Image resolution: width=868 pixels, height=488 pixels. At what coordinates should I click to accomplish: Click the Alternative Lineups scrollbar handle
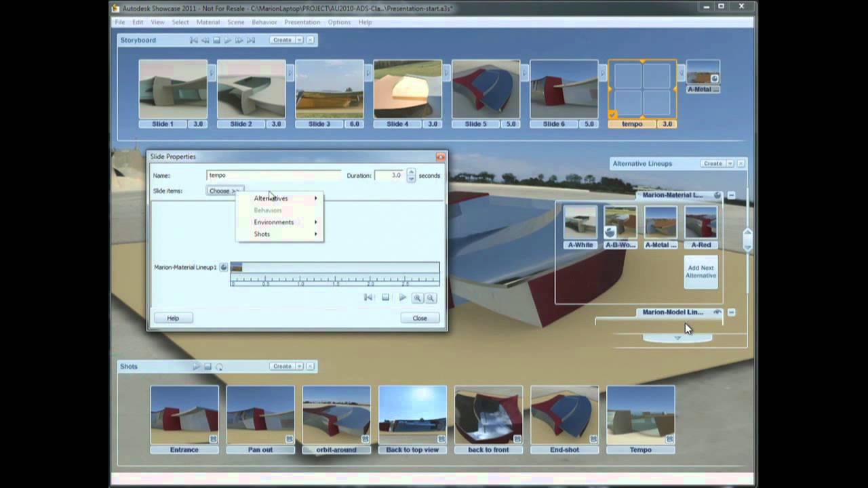[747, 240]
